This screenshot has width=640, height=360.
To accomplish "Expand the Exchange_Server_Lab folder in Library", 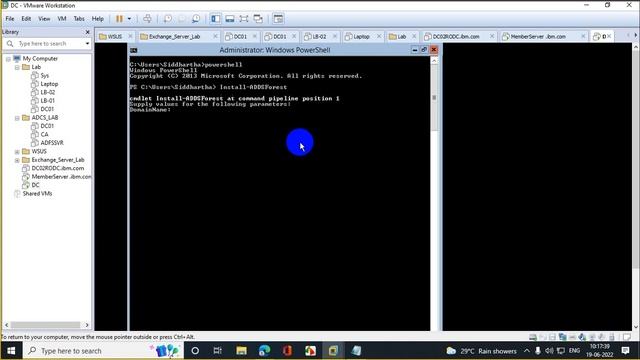I will 17,160.
